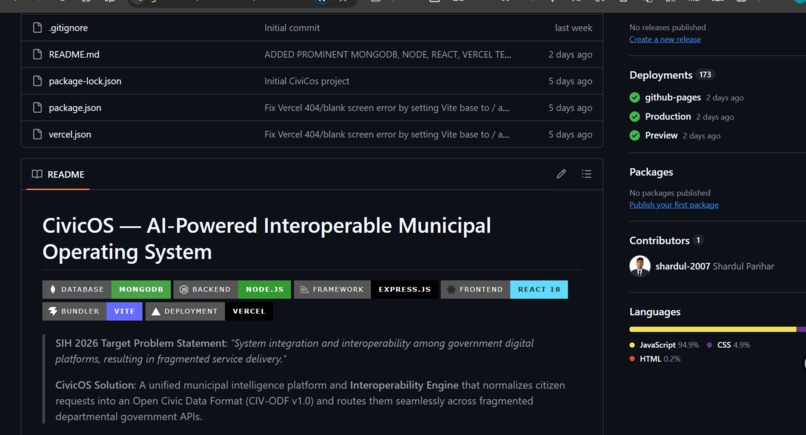Click green check beside github-pages
This screenshot has height=435, width=806.
[x=635, y=98]
